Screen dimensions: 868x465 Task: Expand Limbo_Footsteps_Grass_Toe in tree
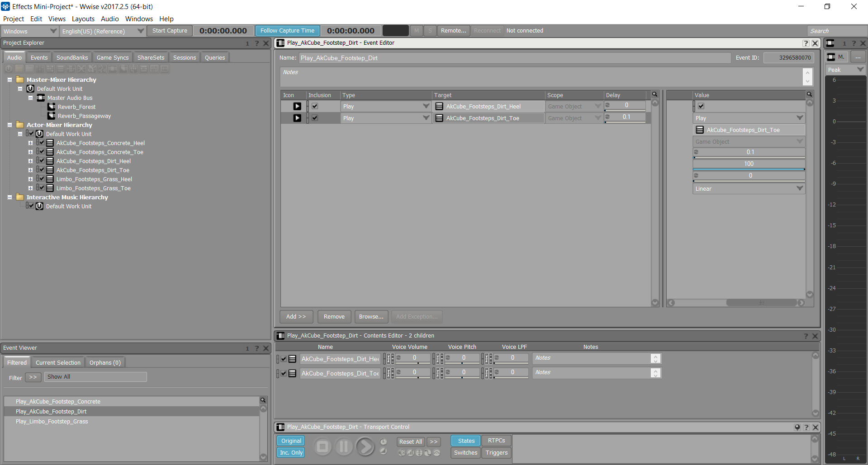(30, 188)
